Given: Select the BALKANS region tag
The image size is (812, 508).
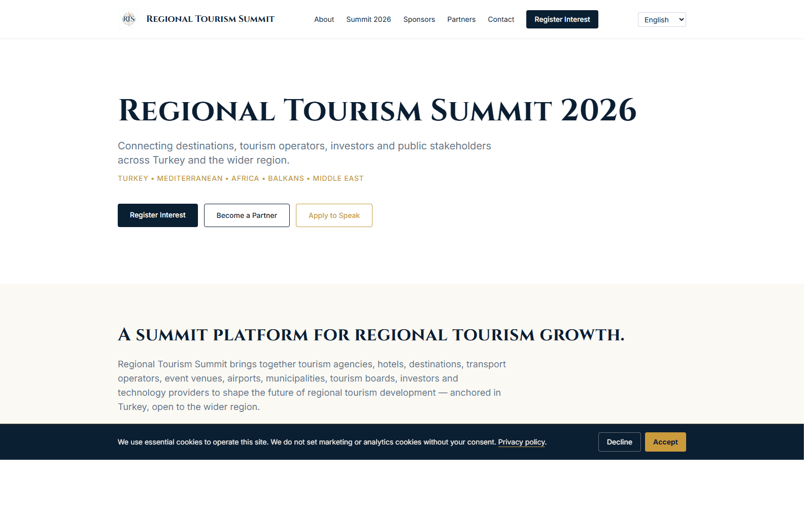Looking at the screenshot, I should (x=286, y=178).
